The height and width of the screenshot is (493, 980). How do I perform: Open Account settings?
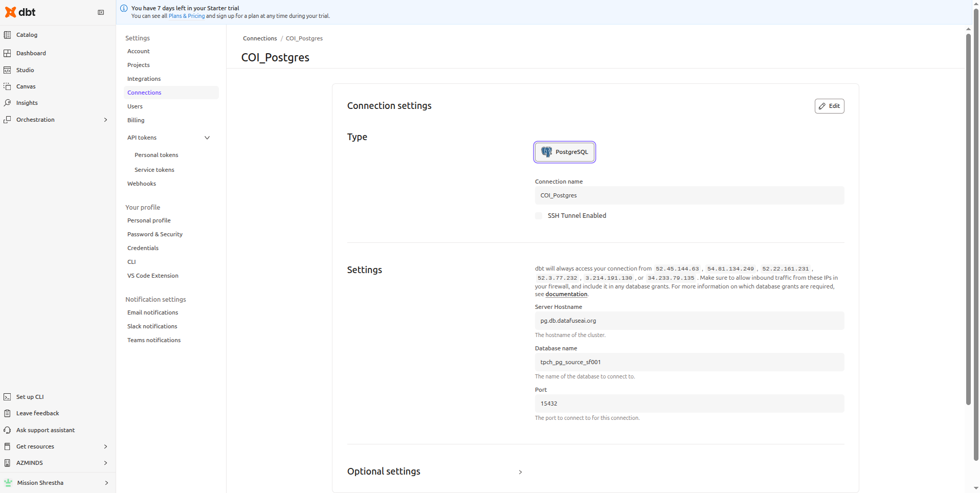139,51
